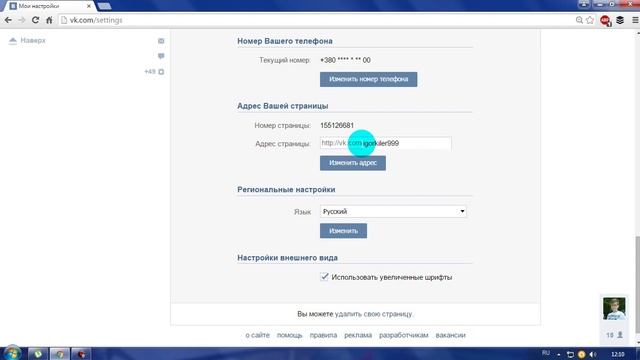Reload the page with the refresh icon

tap(36, 20)
